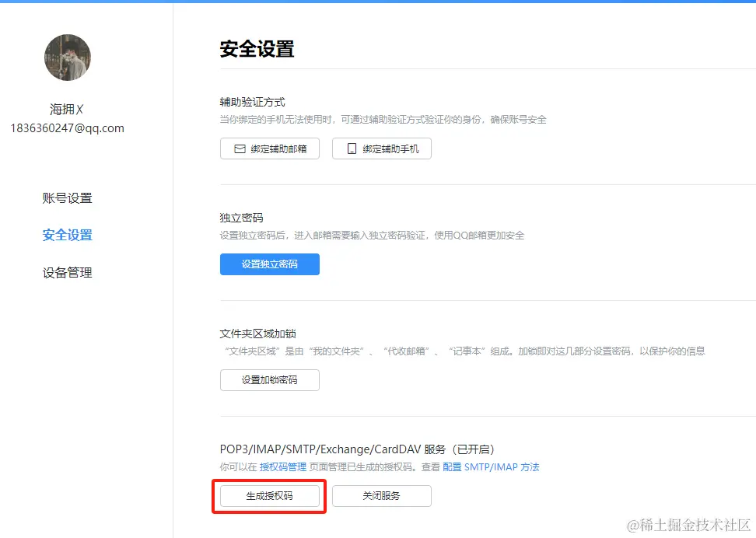This screenshot has width=756, height=538.
Task: Click the 绑定辅助邮箱 button
Action: (x=270, y=148)
